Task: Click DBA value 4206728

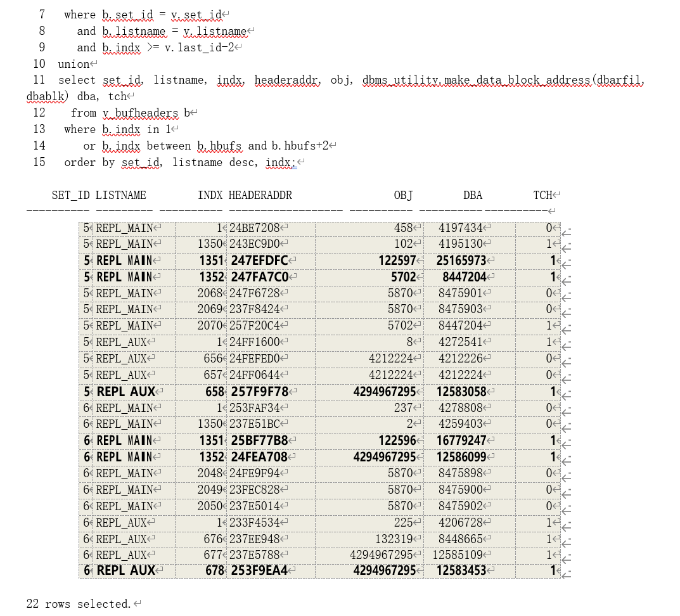Action: click(x=461, y=523)
